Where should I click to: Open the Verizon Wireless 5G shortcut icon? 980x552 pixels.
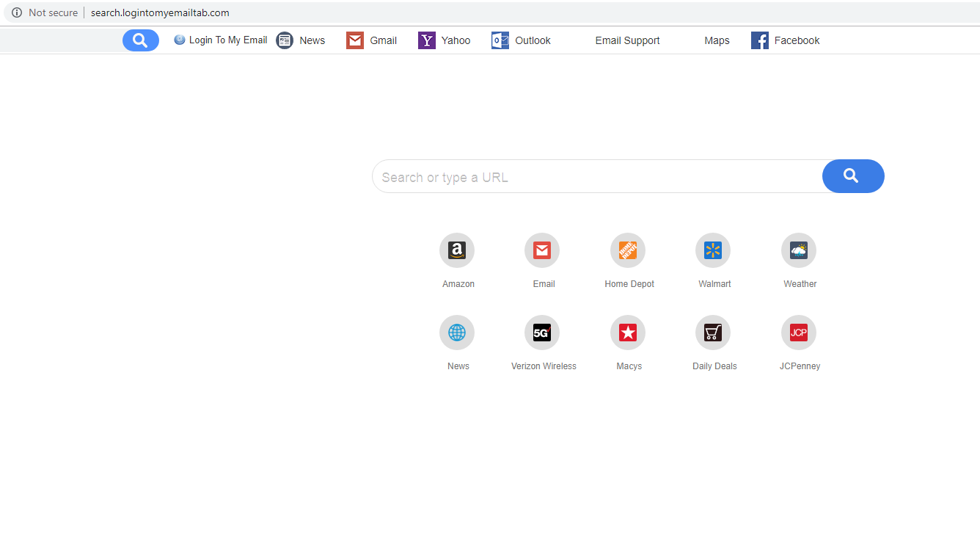pos(542,333)
